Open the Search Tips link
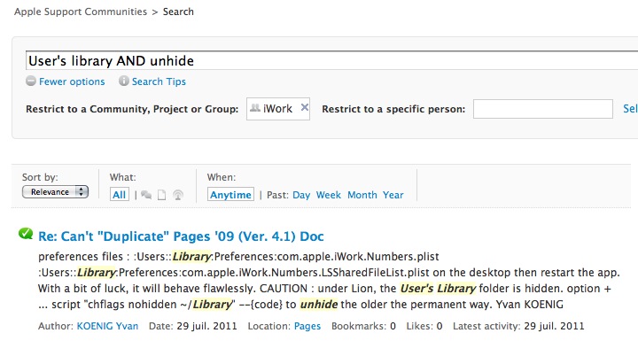 coord(159,81)
